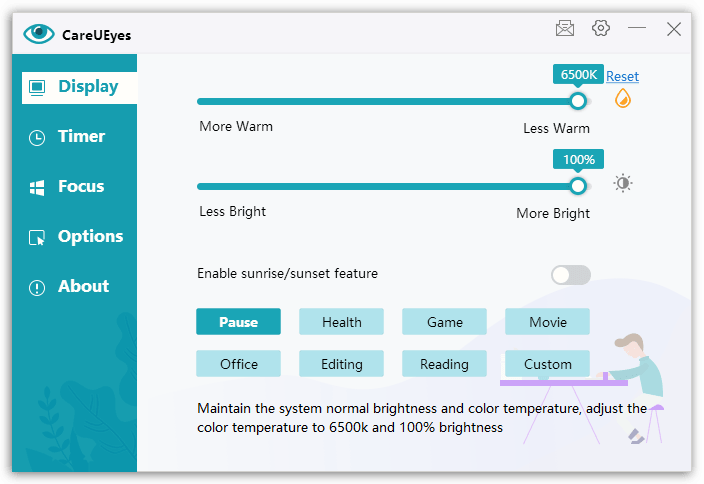Click the 'Enable sunrise/sunset feature' label
Viewport: 704px width, 484px height.
287,273
